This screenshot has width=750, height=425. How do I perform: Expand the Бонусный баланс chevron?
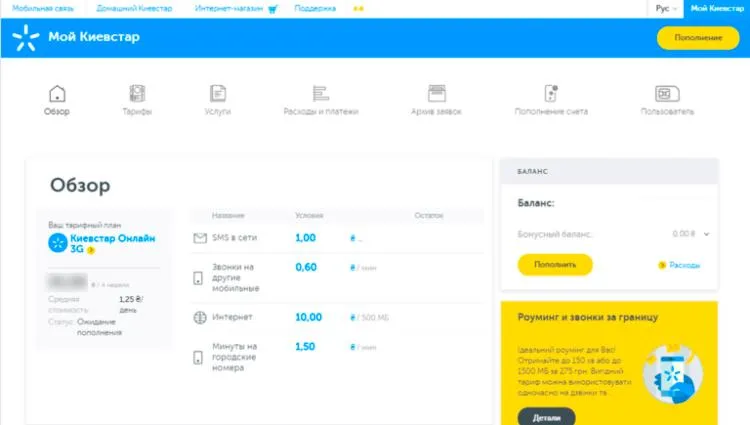pos(706,234)
